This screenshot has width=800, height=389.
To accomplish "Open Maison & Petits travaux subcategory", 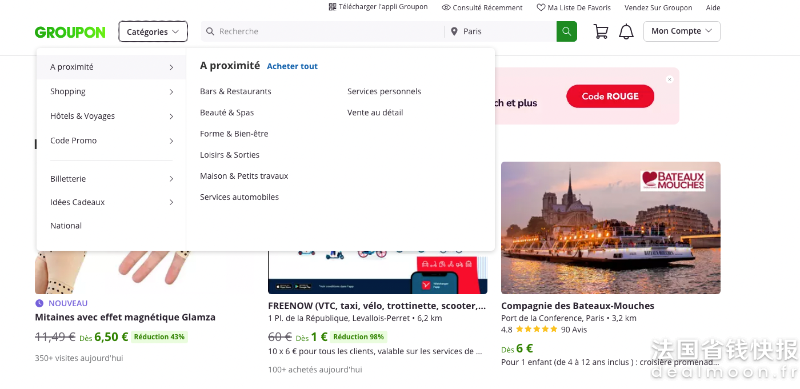I will pos(244,176).
